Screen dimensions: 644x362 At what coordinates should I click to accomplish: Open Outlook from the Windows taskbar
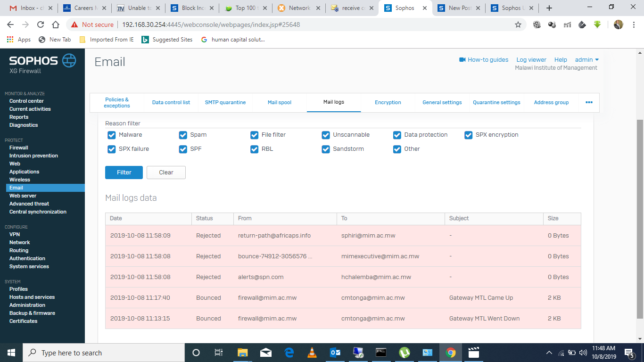(335, 353)
